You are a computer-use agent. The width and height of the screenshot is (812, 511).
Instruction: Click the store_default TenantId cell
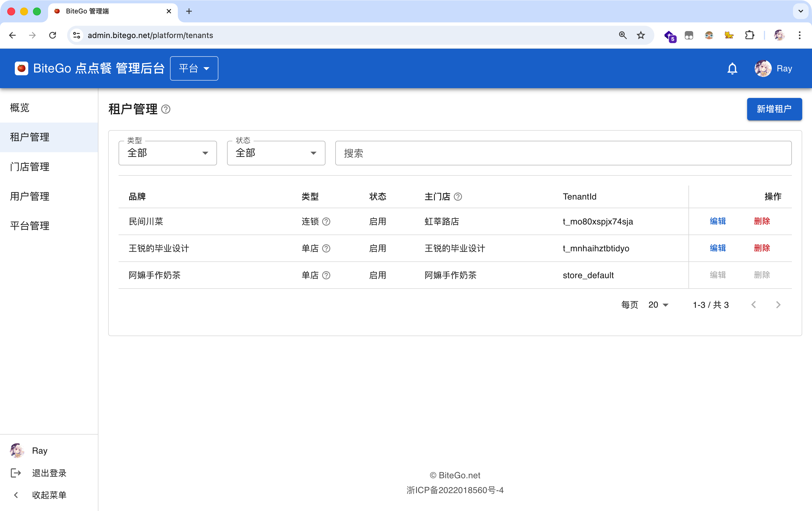[588, 275]
